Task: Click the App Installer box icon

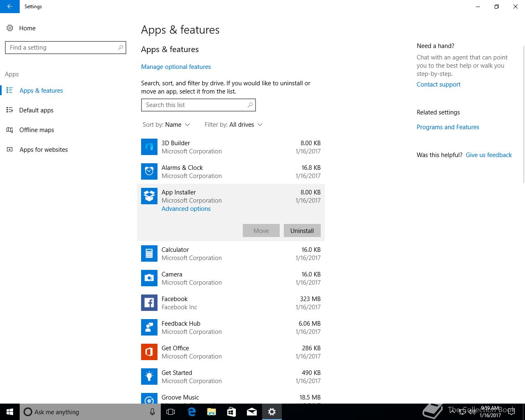Action: pos(149,196)
